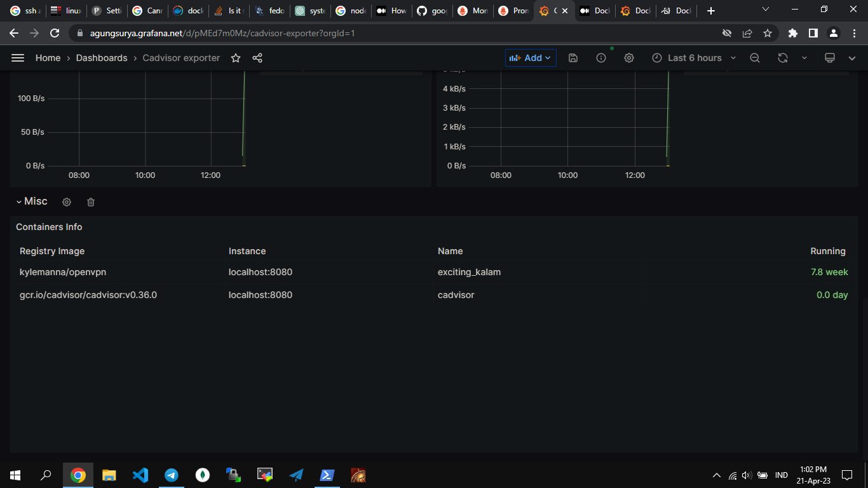Viewport: 868px width, 488px height.
Task: Star the Cadvisor exporter dashboard
Action: point(236,58)
